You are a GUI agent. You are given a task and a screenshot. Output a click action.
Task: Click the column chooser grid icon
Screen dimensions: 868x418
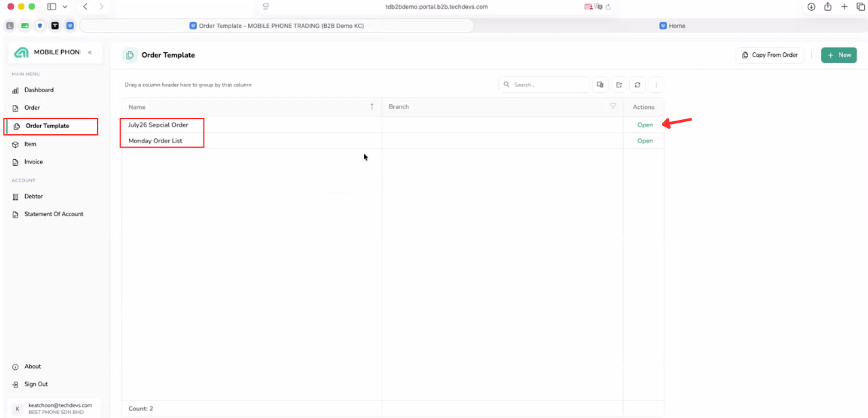[x=600, y=85]
